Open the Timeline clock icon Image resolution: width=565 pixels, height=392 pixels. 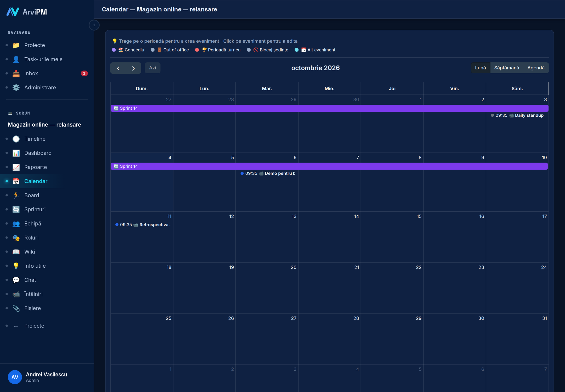pyautogui.click(x=16, y=139)
